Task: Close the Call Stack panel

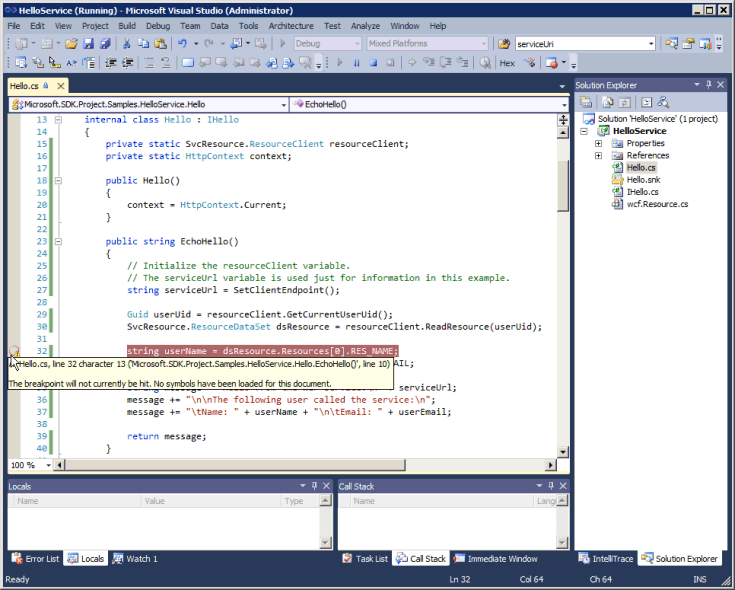Action: tap(563, 486)
